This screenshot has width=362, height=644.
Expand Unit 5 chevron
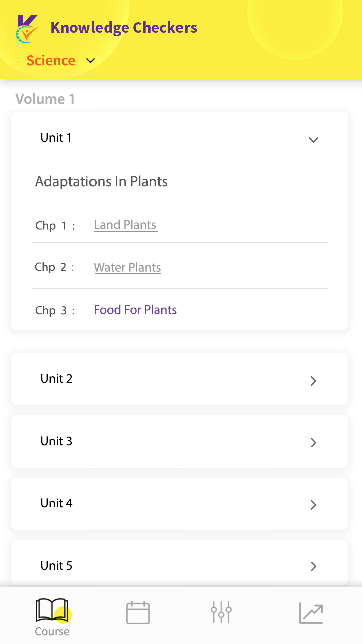[x=313, y=566]
